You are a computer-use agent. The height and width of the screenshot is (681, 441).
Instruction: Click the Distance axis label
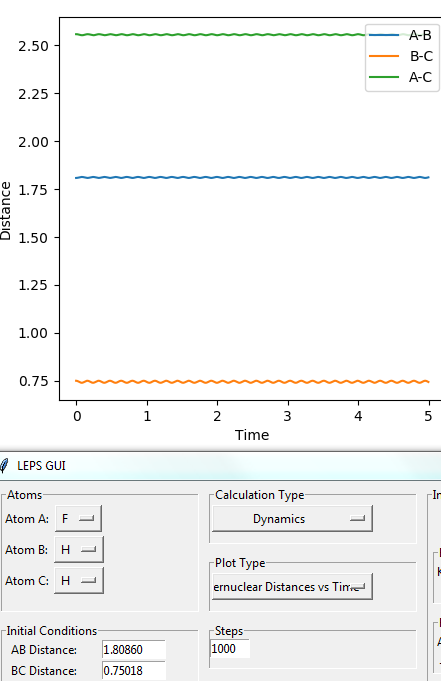click(5, 211)
